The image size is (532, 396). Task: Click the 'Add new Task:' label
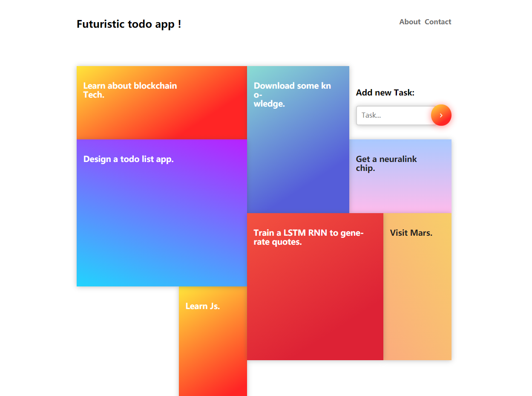pyautogui.click(x=385, y=92)
